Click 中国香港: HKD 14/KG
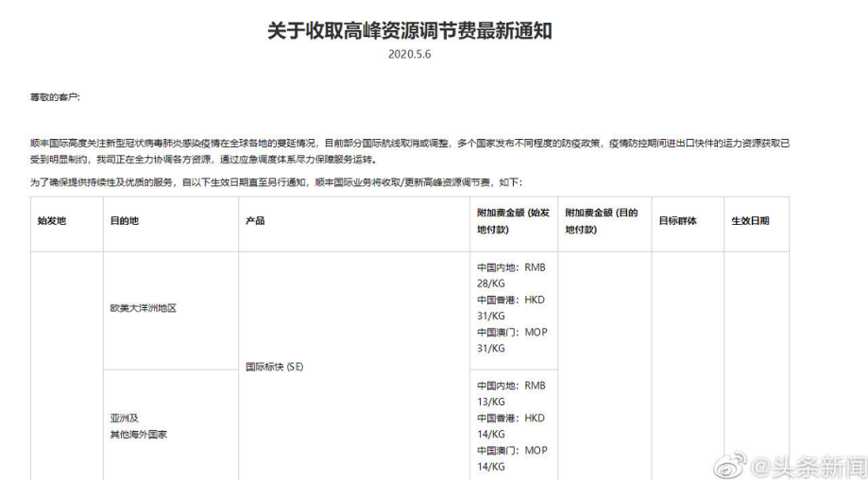 511,426
